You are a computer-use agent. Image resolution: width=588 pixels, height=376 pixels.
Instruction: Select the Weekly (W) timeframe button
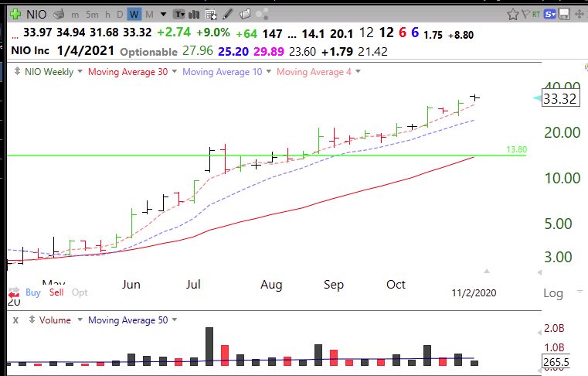click(134, 15)
